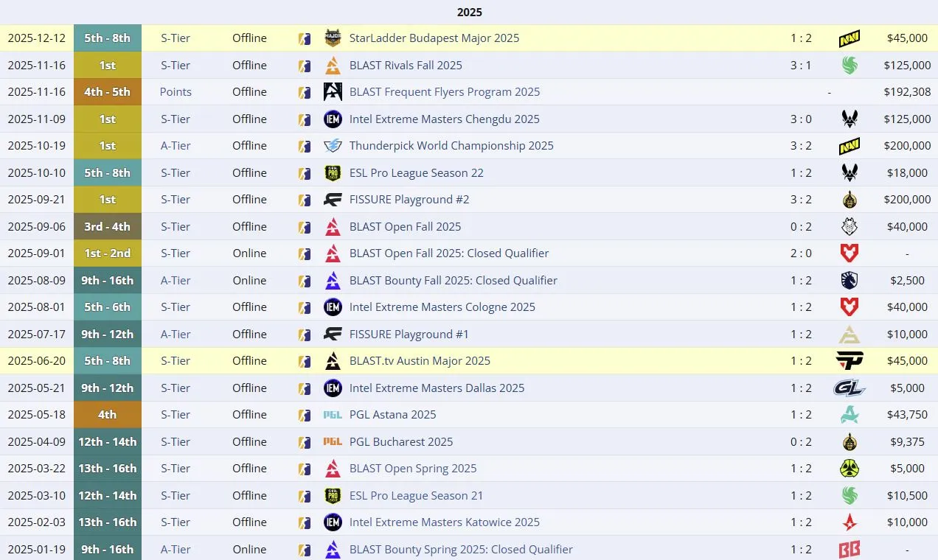Open FISSURE Playground #2 tournament link
The height and width of the screenshot is (560, 938).
(409, 200)
